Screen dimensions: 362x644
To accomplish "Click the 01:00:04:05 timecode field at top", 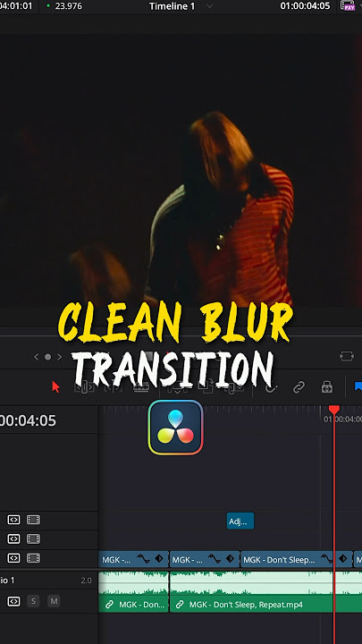I will pos(305,6).
